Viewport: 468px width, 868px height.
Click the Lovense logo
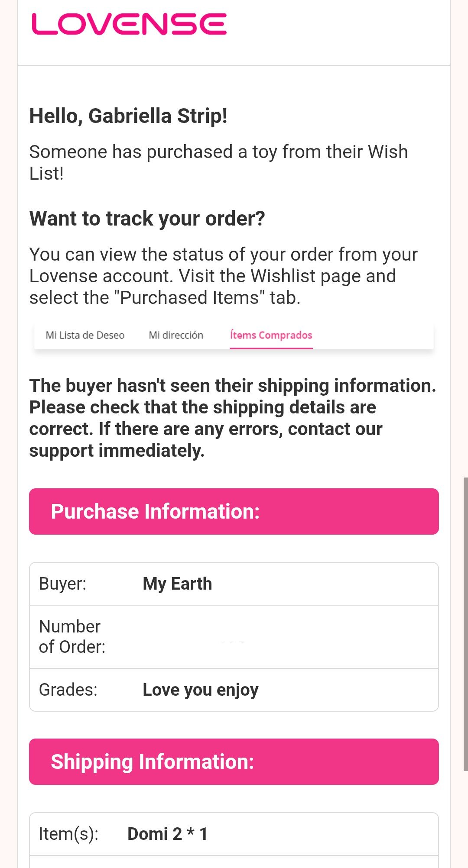(x=129, y=24)
